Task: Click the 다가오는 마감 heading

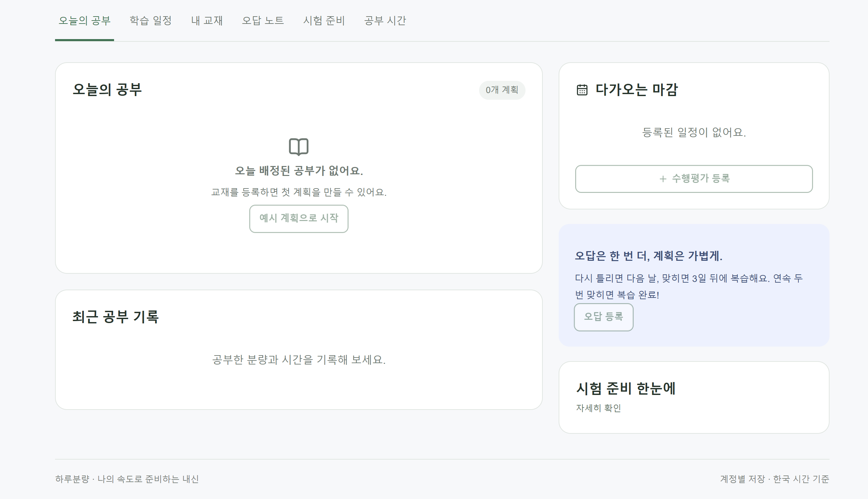Action: coord(637,90)
